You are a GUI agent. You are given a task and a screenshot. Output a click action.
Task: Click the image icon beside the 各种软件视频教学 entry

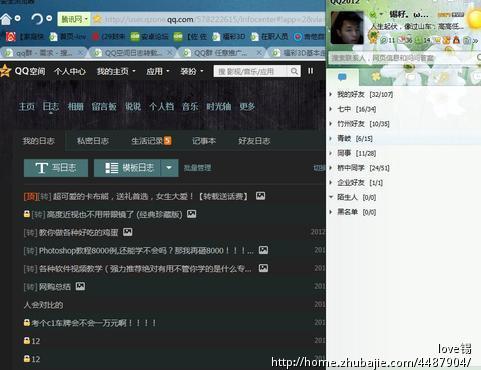coord(263,268)
